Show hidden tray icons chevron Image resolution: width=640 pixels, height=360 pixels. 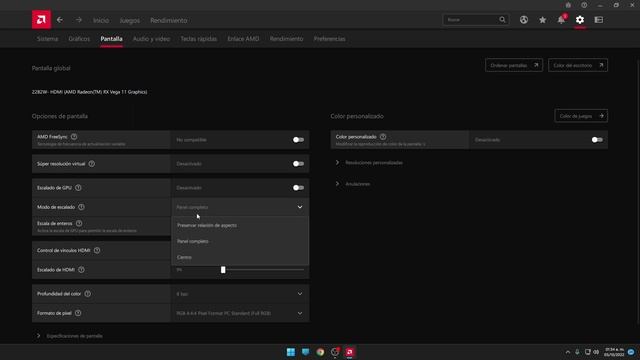point(568,352)
